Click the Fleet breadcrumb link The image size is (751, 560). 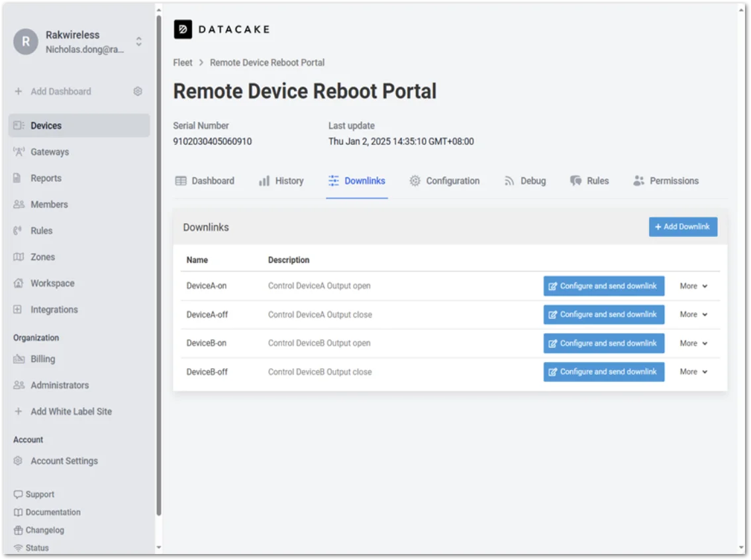point(183,63)
